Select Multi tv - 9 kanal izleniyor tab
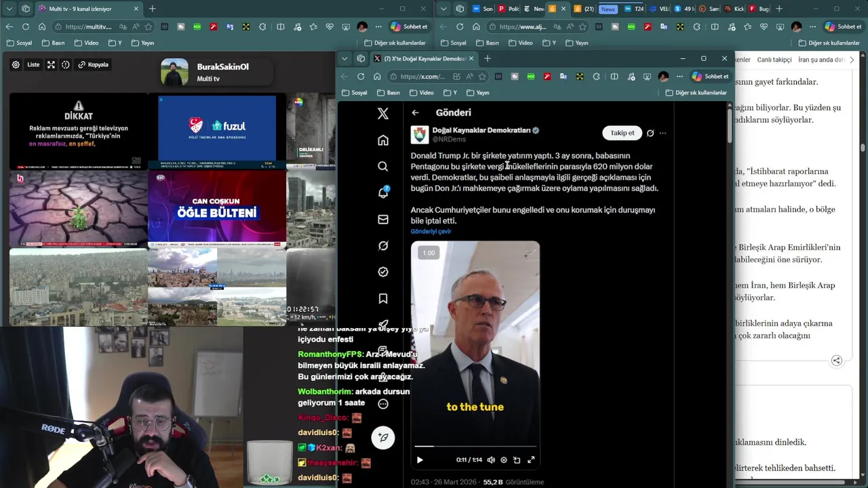The height and width of the screenshot is (488, 868). (88, 9)
